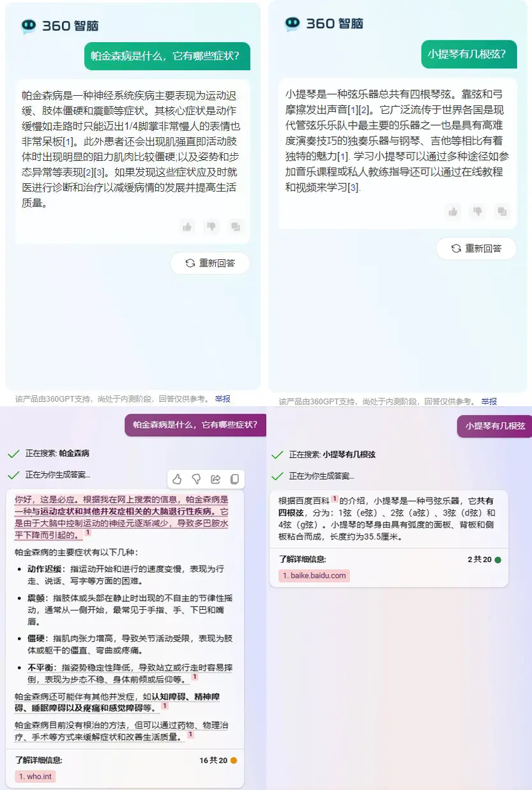Viewport: 532px width, 790px height.
Task: Regenerate the 360智脑 violin strings answer
Action: 476,248
